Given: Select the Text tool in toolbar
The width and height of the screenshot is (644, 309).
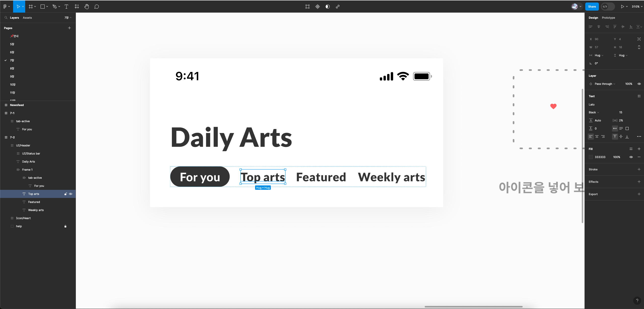Looking at the screenshot, I should coord(67,7).
